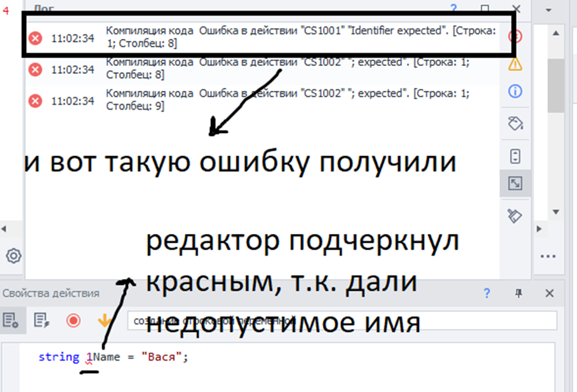
Task: Click the orange down arrow icon
Action: pyautogui.click(x=105, y=320)
